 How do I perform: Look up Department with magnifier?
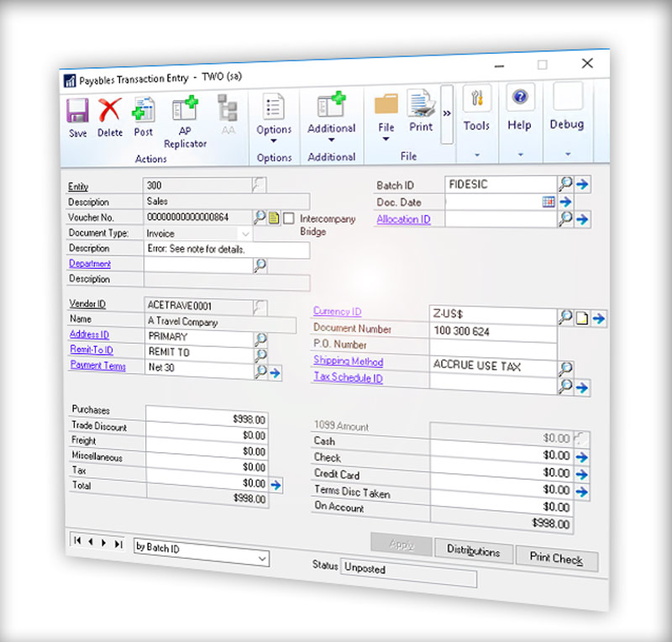260,266
